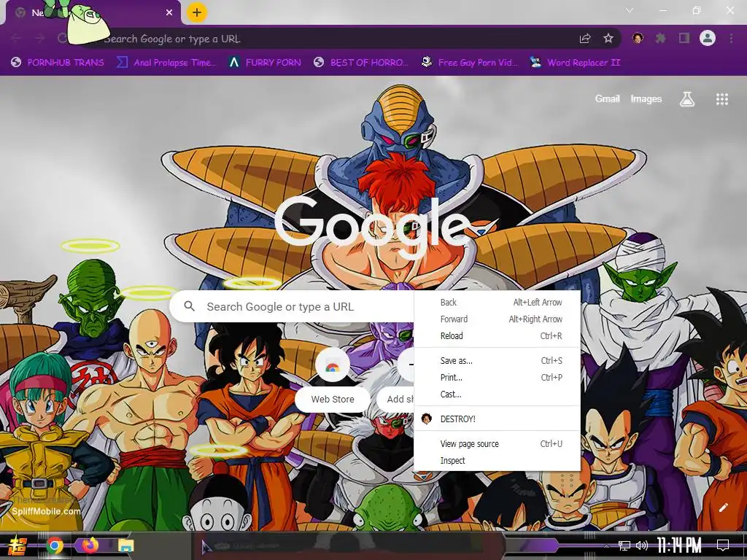Click the Chrome taskbar icon
747x560 pixels.
coord(54,545)
